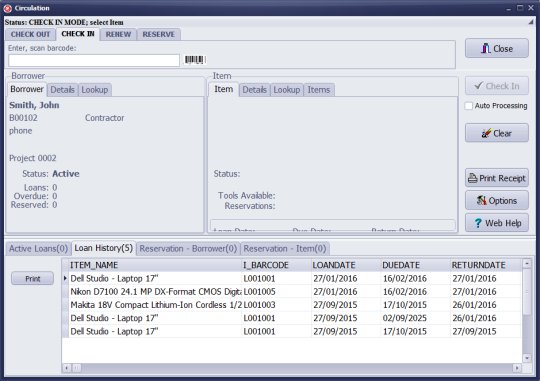Screen dimensions: 540x381
Task: Click the status bar corner arrow
Action: pyautogui.click(x=531, y=22)
